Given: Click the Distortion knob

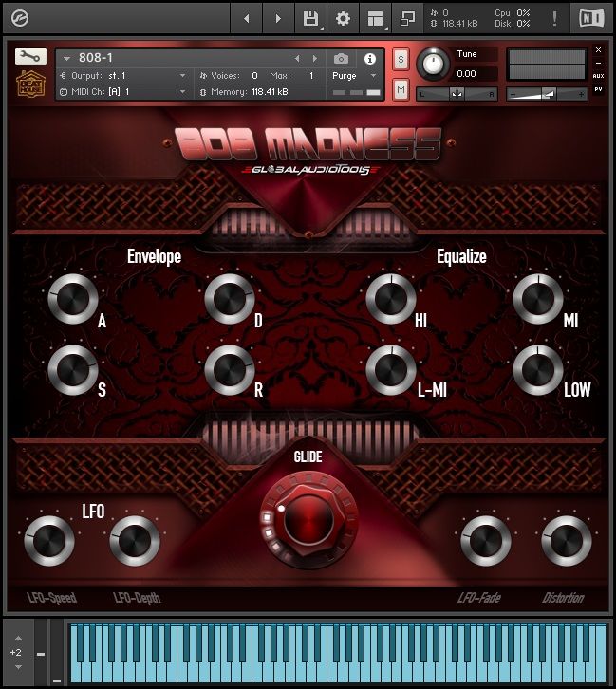Looking at the screenshot, I should click(x=566, y=541).
